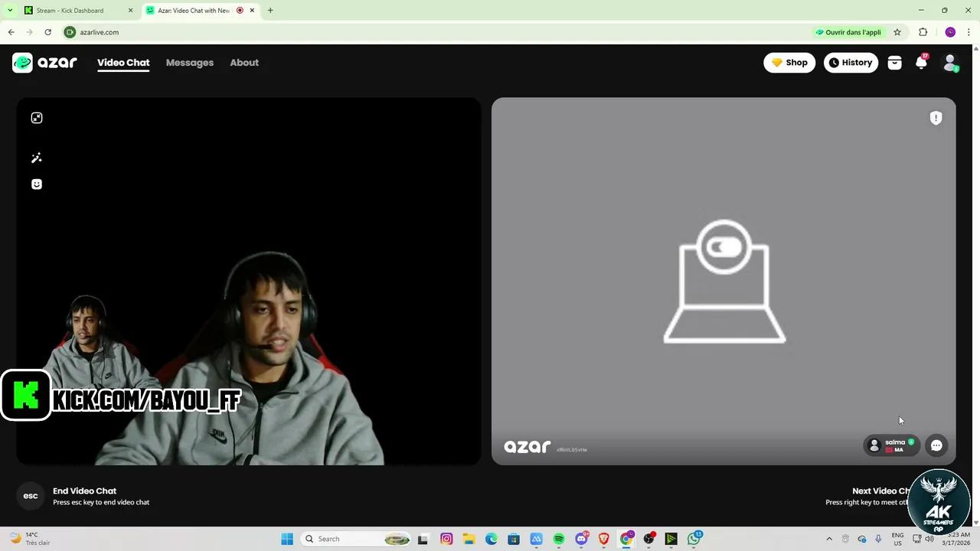Open Microsoft Edge from the taskbar

click(492, 539)
